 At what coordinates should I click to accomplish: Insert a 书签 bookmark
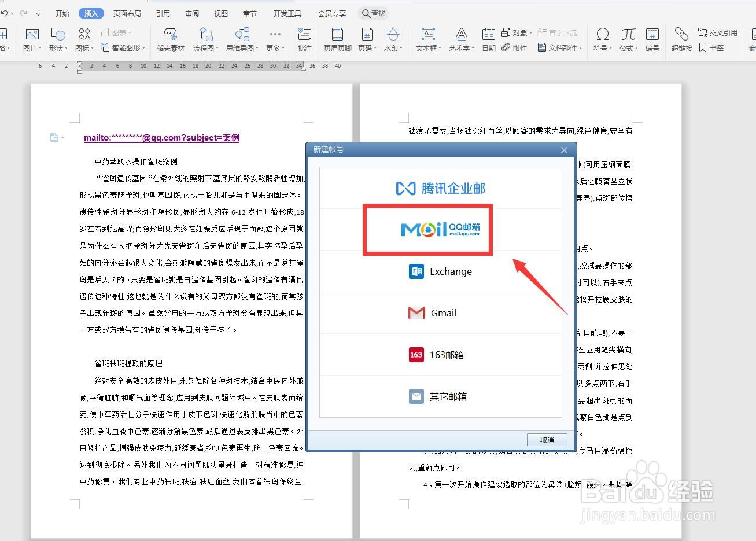click(x=711, y=47)
